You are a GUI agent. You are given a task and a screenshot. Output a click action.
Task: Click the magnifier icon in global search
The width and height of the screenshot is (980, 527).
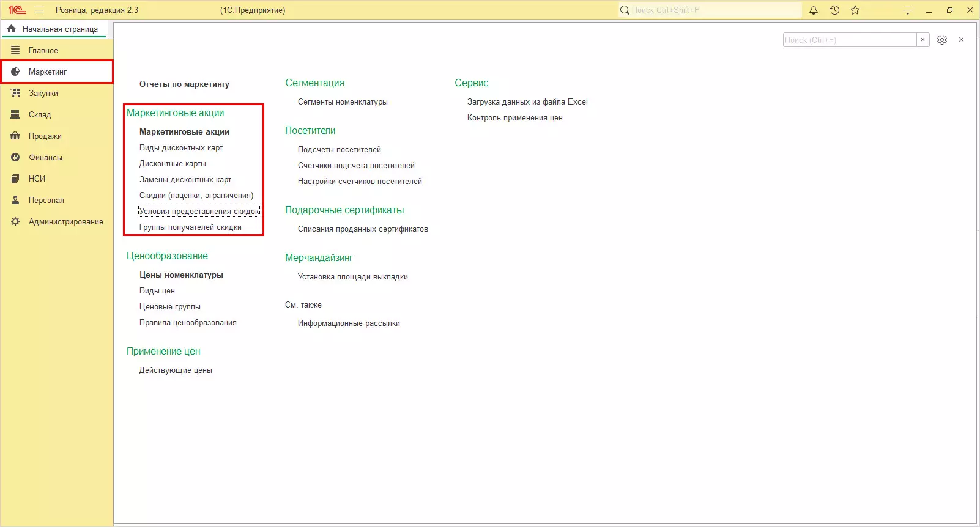coord(625,10)
